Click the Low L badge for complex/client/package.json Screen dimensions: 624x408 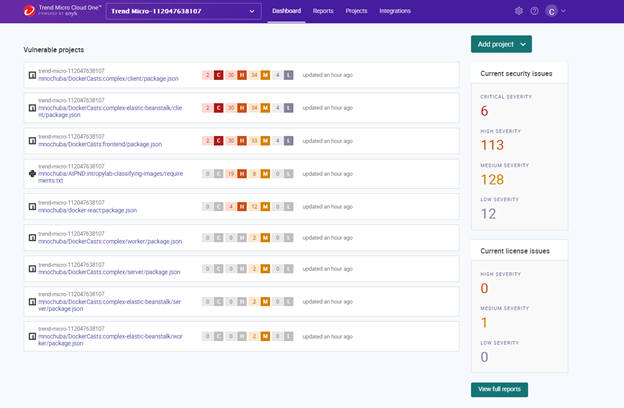pos(289,75)
